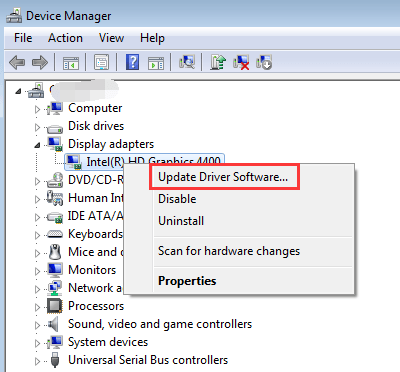Select Uninstall in the context menu
The width and height of the screenshot is (400, 372).
tap(181, 221)
